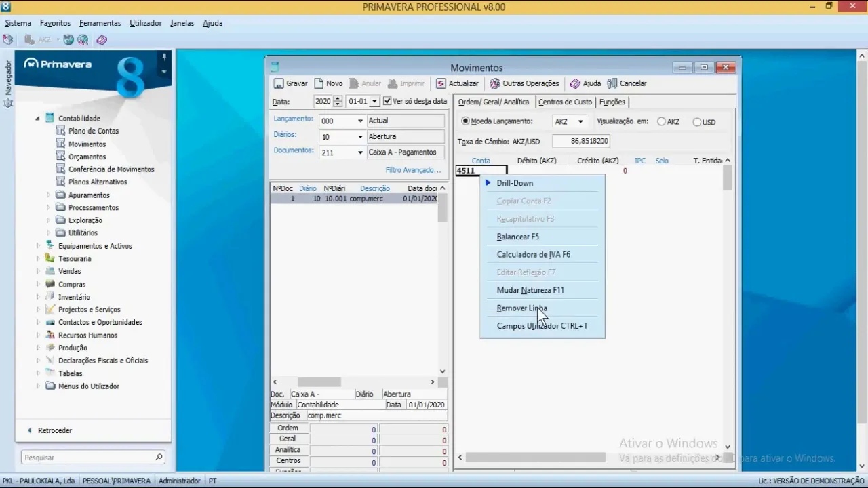Click the Filtro Avançado link

[413, 170]
